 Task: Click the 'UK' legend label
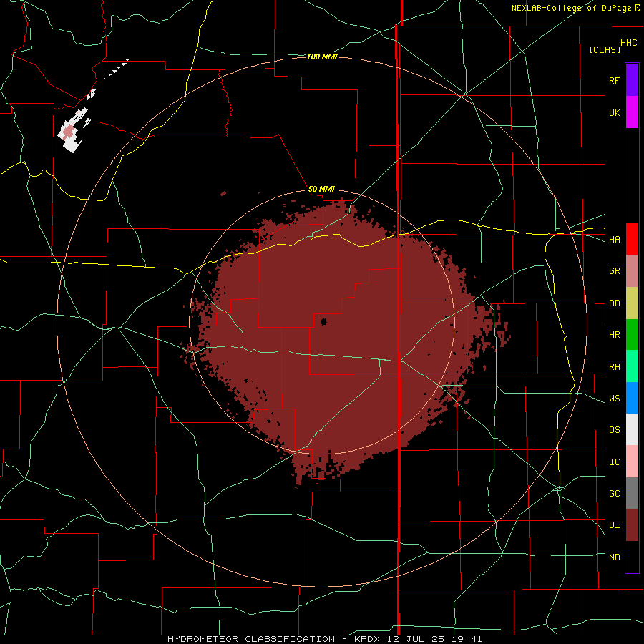pyautogui.click(x=614, y=112)
